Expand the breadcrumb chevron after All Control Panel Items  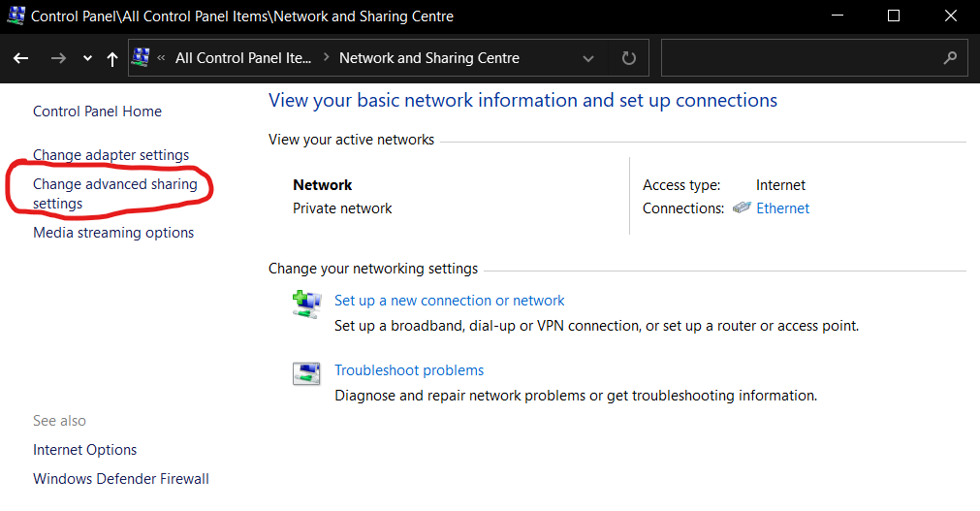[326, 57]
